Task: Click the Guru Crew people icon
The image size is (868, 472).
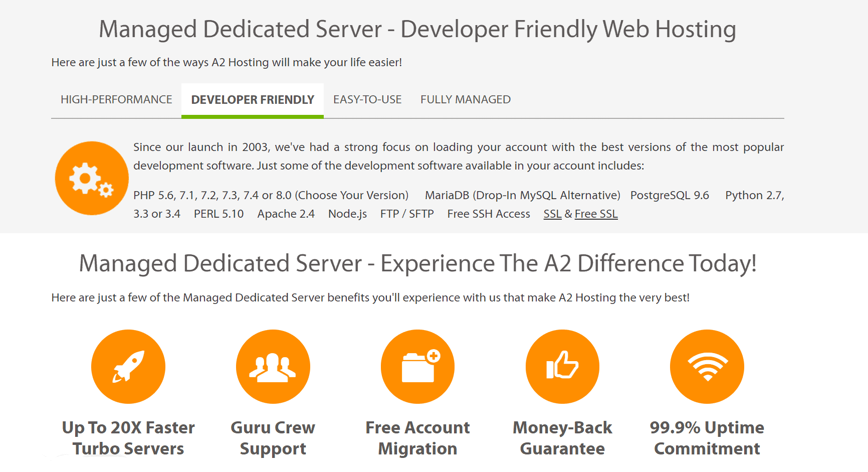Action: point(273,367)
